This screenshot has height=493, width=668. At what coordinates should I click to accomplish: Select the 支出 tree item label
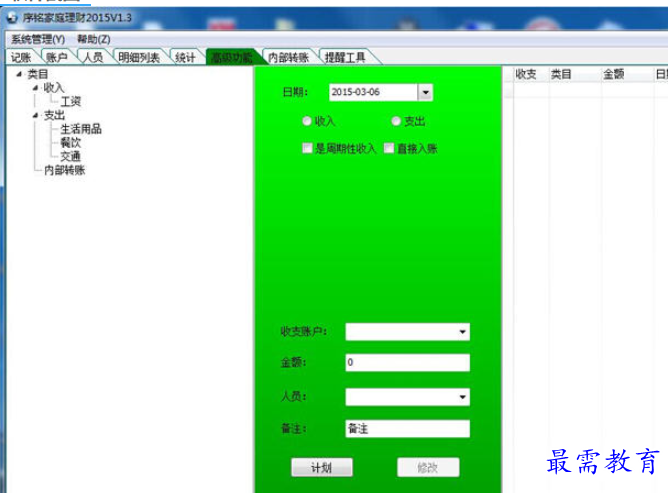coord(54,115)
